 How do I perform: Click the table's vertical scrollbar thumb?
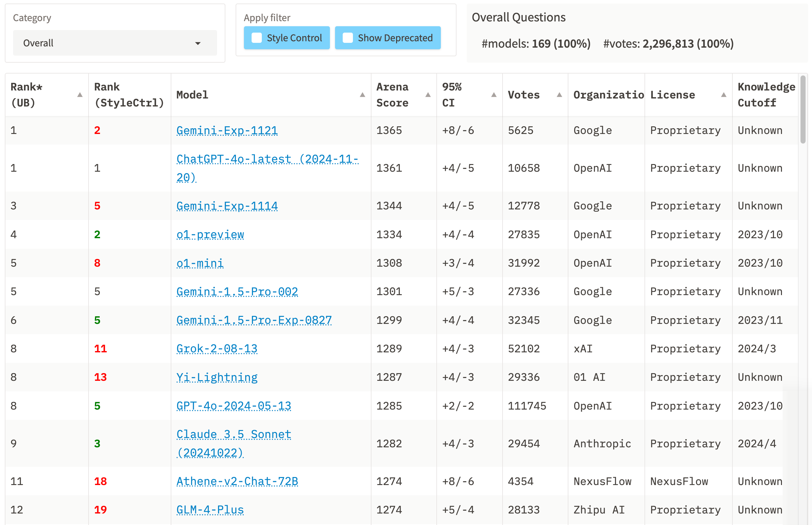(803, 109)
